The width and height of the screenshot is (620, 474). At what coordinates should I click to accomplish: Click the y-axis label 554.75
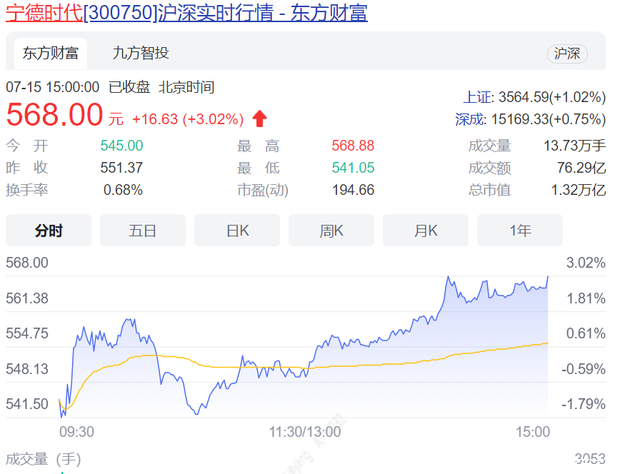click(27, 333)
